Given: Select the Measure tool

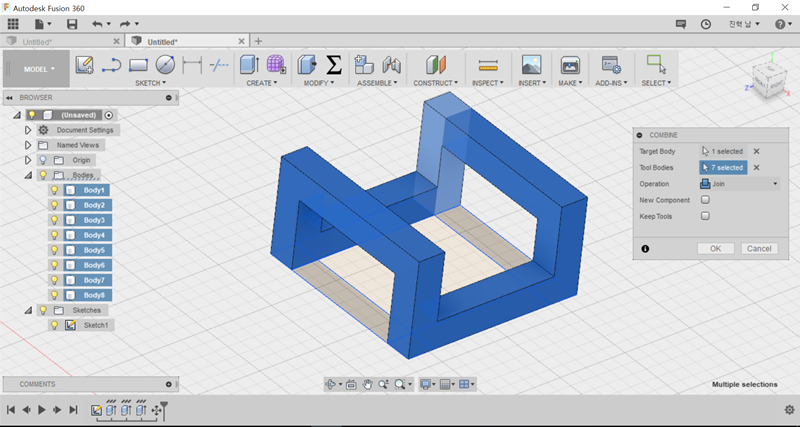Looking at the screenshot, I should [488, 65].
